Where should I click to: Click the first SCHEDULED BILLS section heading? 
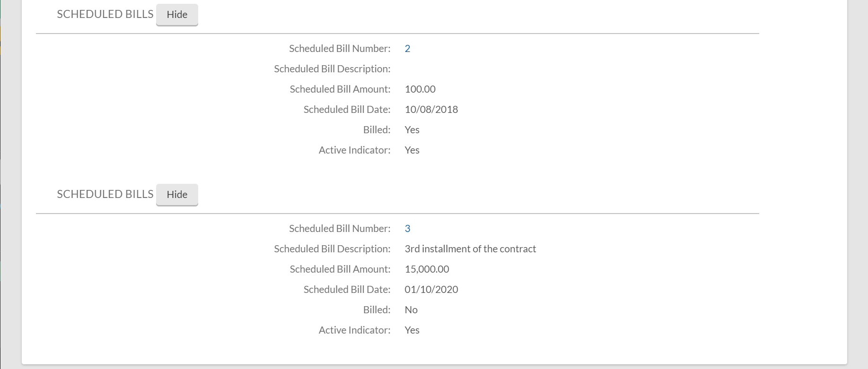coord(105,14)
